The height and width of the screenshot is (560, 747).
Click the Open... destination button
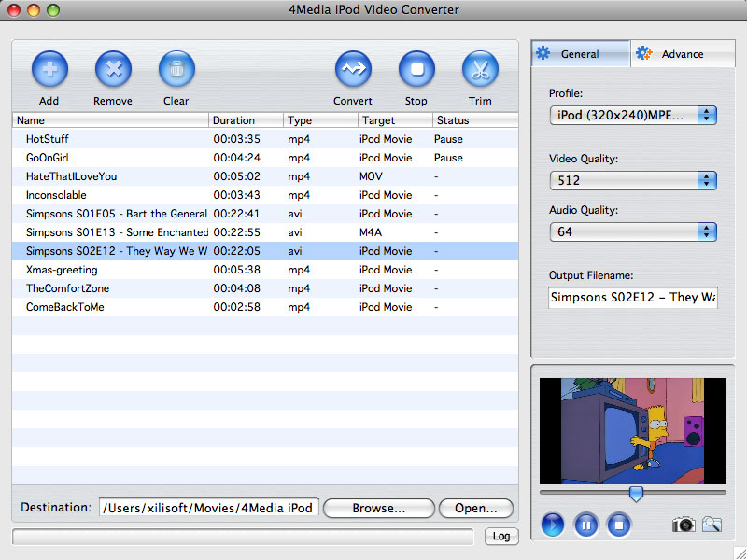point(475,509)
